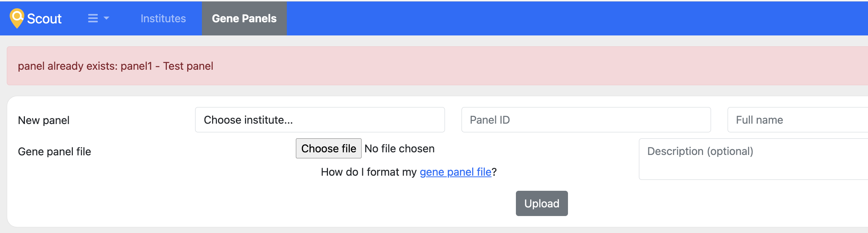Click the caret next to the hamburger icon
Screen dimensions: 868x233
tap(107, 18)
